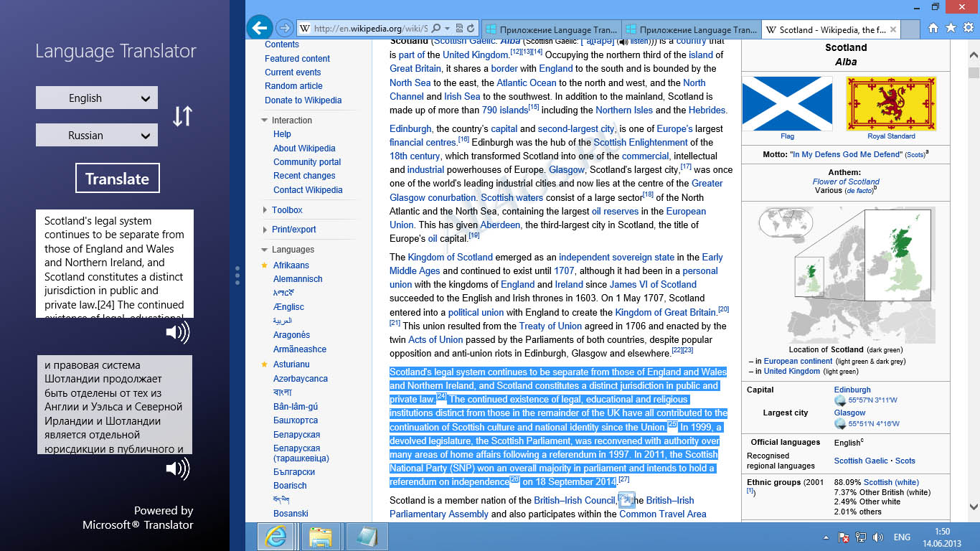Viewport: 980px width, 551px height.
Task: Open the About Wikipedia link
Action: click(304, 149)
